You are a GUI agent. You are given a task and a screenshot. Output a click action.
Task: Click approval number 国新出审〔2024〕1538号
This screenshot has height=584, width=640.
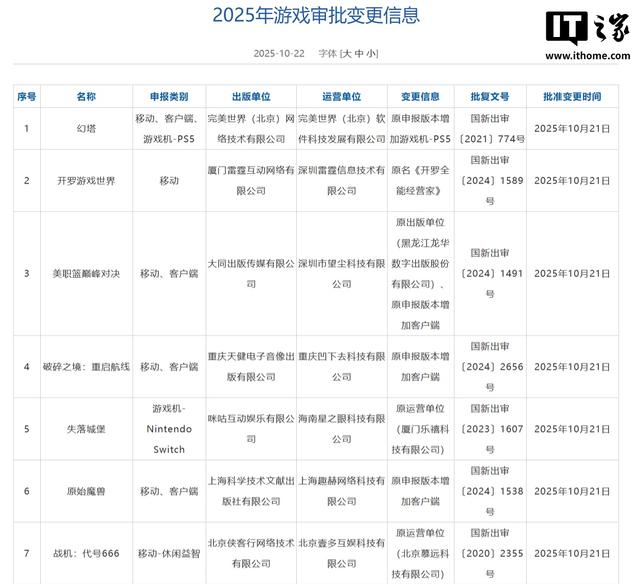[490, 491]
